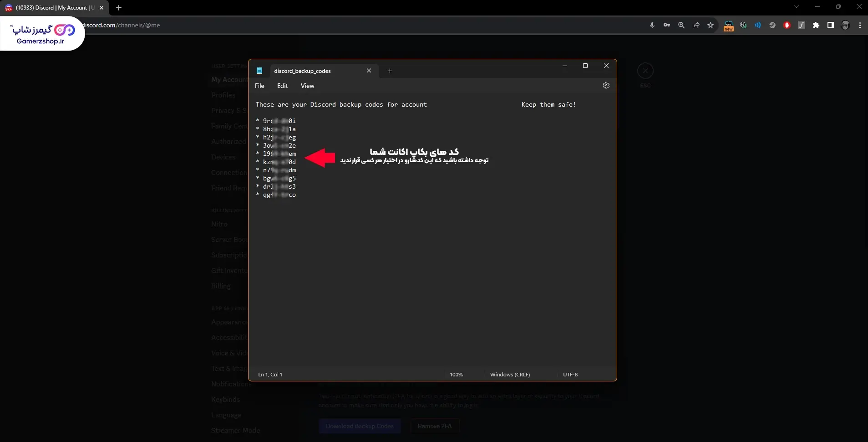Open Streamer Mode in Discord settings sidebar
The width and height of the screenshot is (868, 442).
click(235, 430)
